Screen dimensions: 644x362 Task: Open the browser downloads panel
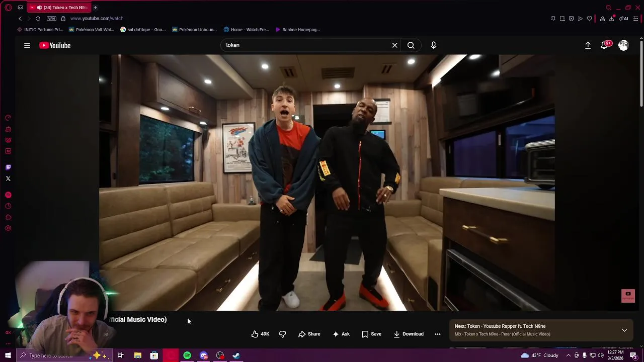pos(612,19)
